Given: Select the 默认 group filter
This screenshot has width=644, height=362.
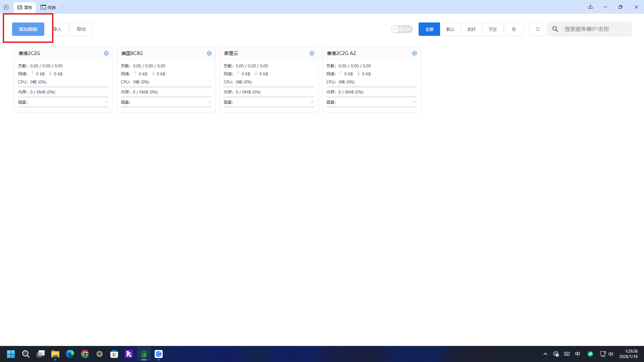Looking at the screenshot, I should [450, 29].
